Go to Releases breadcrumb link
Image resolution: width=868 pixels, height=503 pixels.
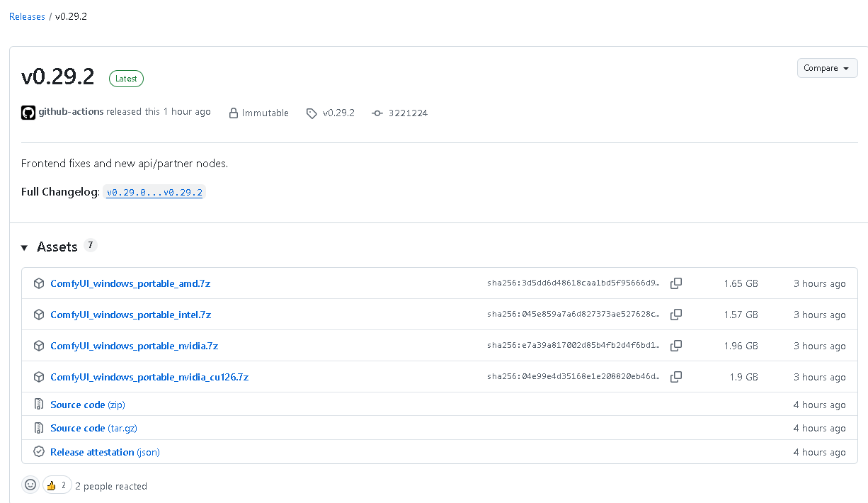coord(27,16)
